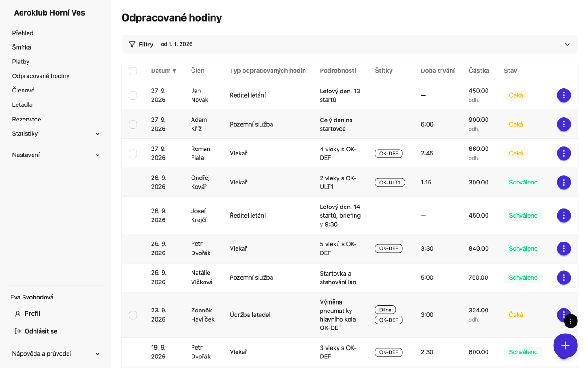Tick the checkbox for Jan Novák's row
This screenshot has width=588, height=368.
pyautogui.click(x=133, y=95)
